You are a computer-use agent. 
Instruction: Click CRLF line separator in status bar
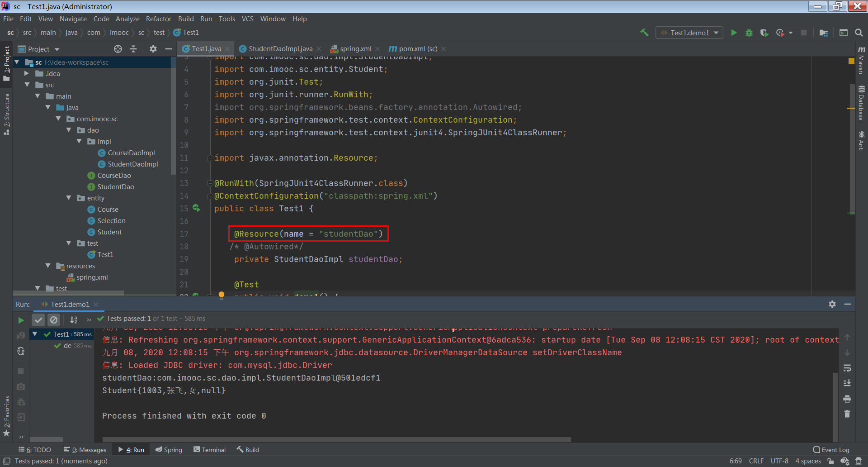pos(756,461)
